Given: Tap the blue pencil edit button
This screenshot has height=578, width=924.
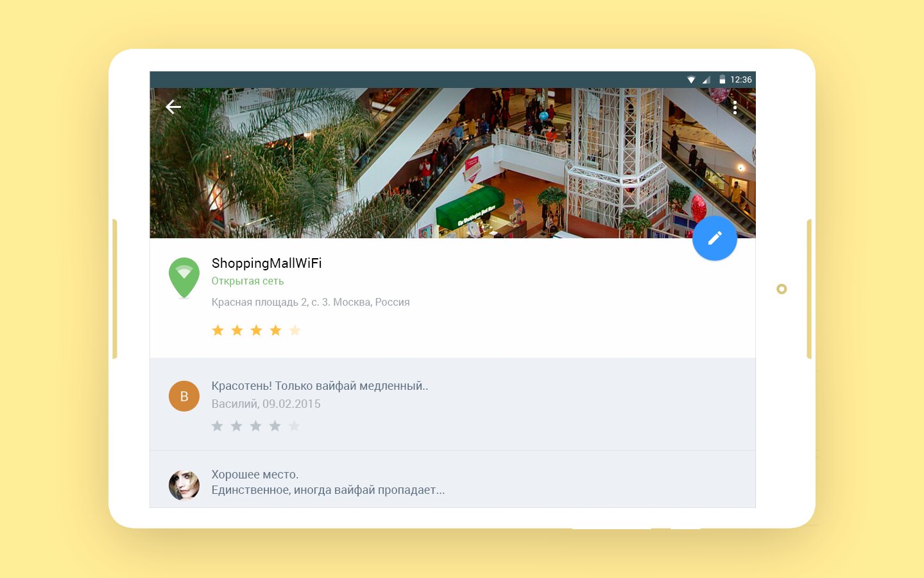Looking at the screenshot, I should coord(715,238).
